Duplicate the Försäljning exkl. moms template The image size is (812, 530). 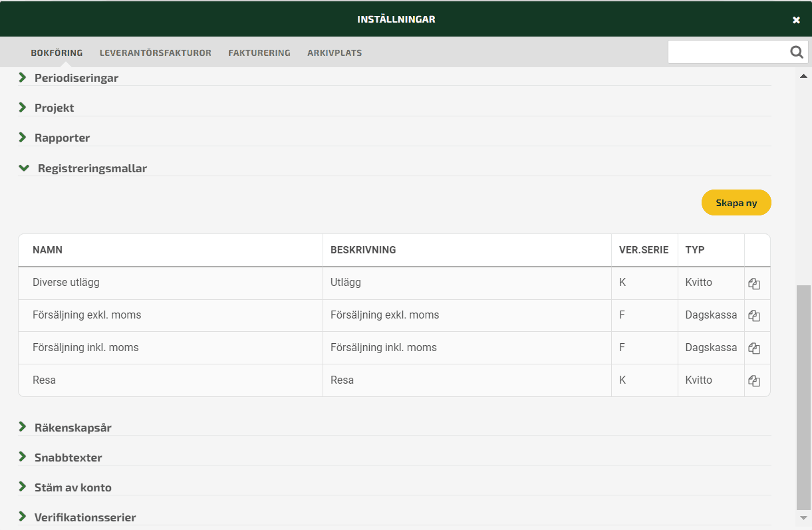(x=753, y=316)
